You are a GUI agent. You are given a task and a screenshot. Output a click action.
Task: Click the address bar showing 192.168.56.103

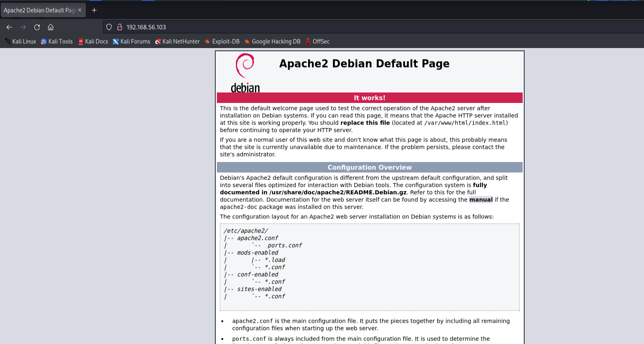[x=308, y=27]
